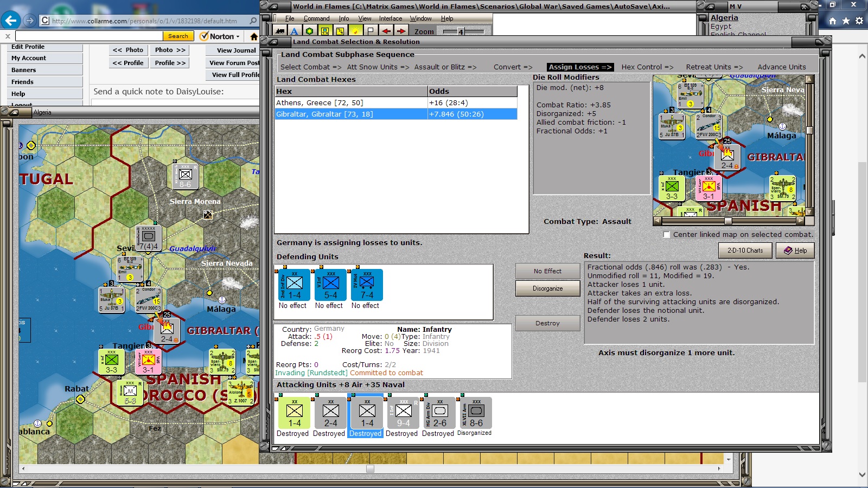Click the Disorganize button
The image size is (868, 488).
pos(547,288)
